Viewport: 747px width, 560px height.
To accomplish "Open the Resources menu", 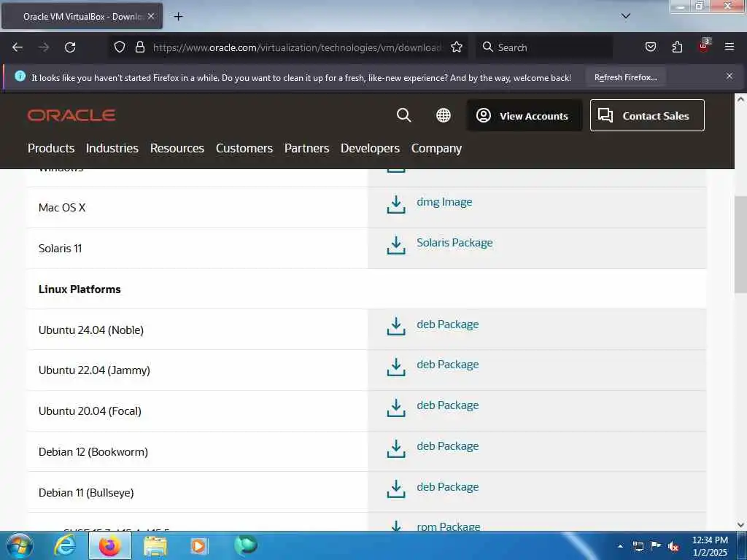I will click(x=177, y=148).
